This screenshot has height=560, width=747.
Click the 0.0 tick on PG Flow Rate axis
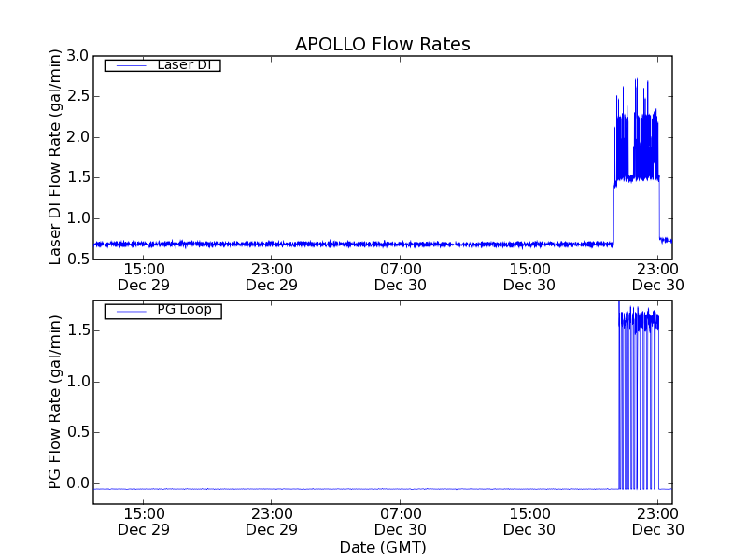point(77,483)
